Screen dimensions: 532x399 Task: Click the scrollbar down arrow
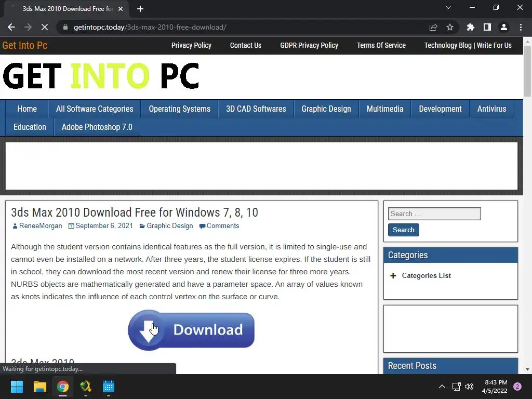(x=527, y=369)
